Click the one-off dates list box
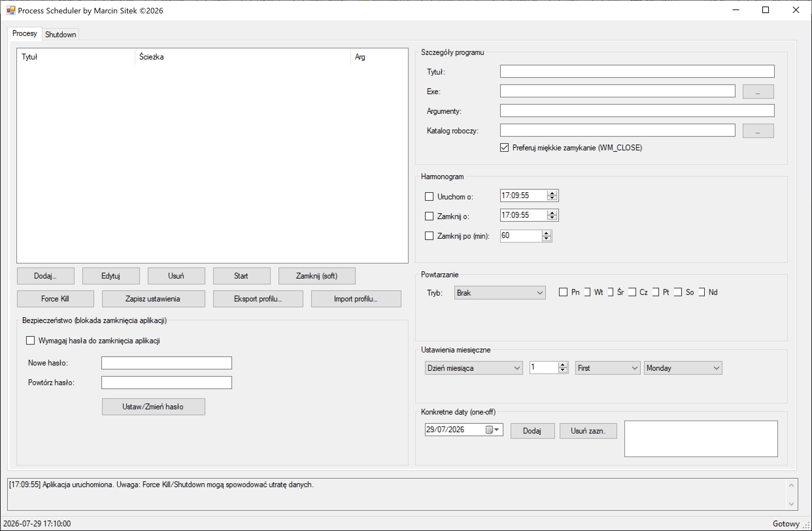The height and width of the screenshot is (531, 812). pyautogui.click(x=701, y=439)
